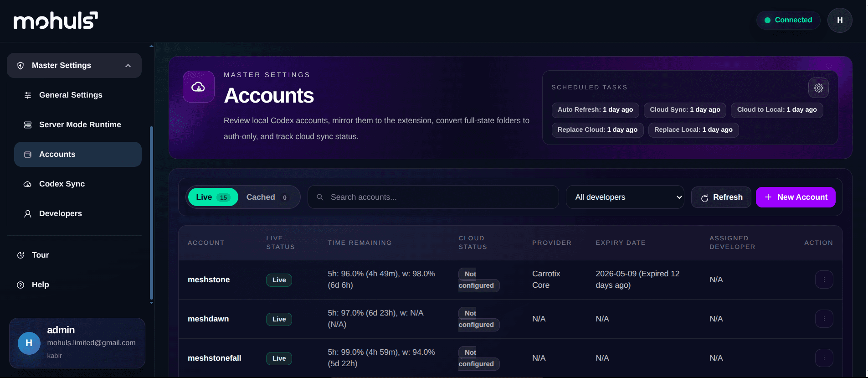Open Server Mode Runtime page
This screenshot has width=868, height=378.
pos(78,124)
